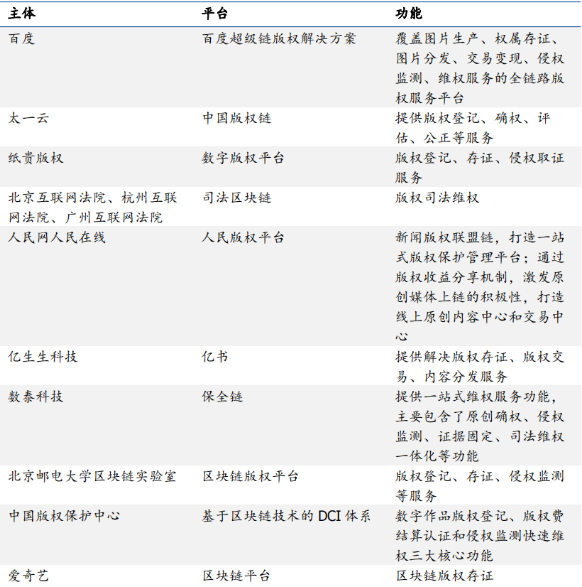
Task: Click the 人民网人民在线 entity cell
Action: (x=57, y=237)
